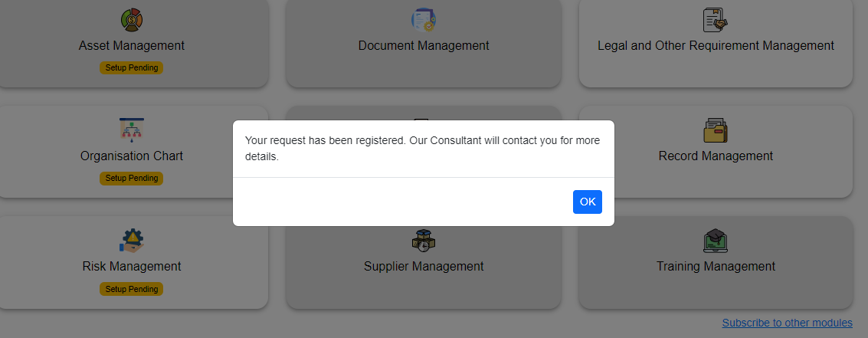
Task: Select the Document Management title text
Action: (x=424, y=45)
